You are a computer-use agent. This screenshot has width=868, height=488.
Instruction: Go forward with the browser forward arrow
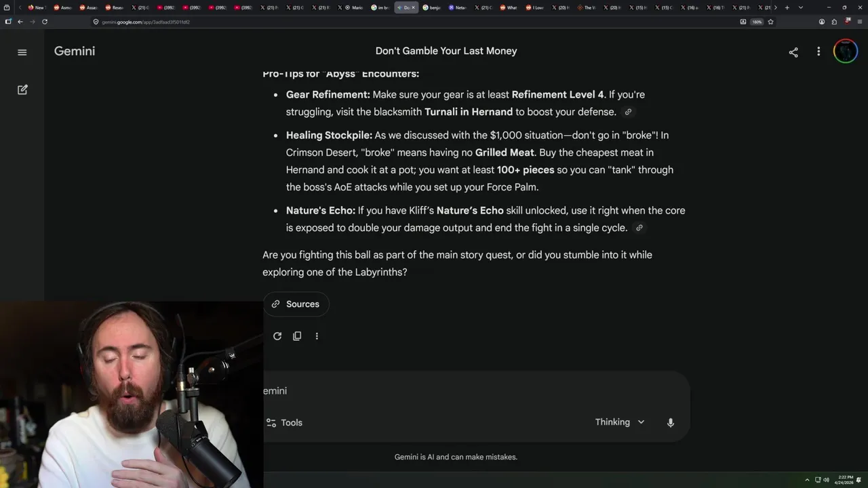33,22
